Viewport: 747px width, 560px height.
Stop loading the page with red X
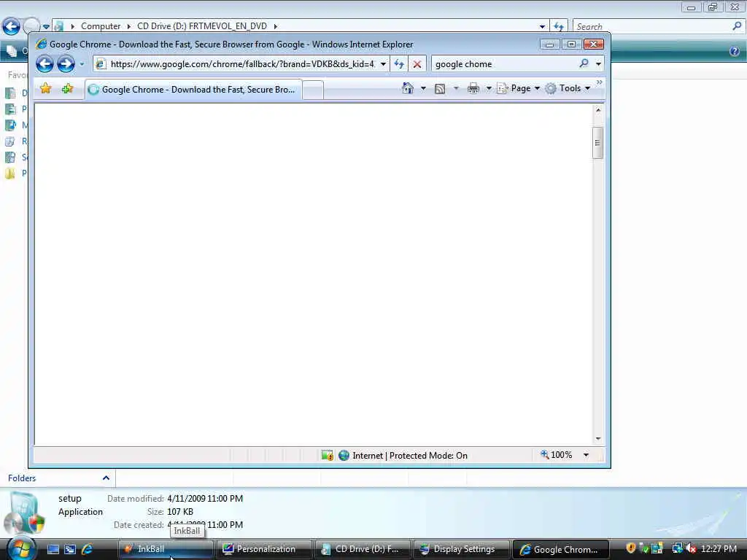click(417, 64)
